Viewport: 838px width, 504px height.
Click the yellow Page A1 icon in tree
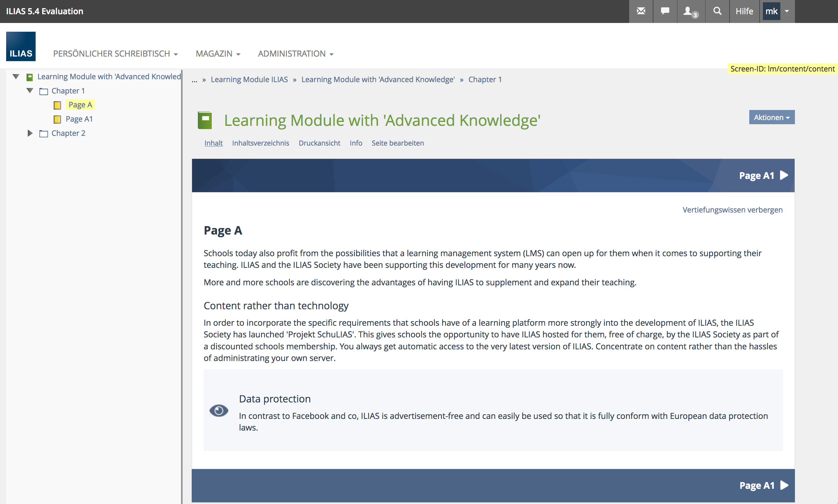click(x=57, y=119)
